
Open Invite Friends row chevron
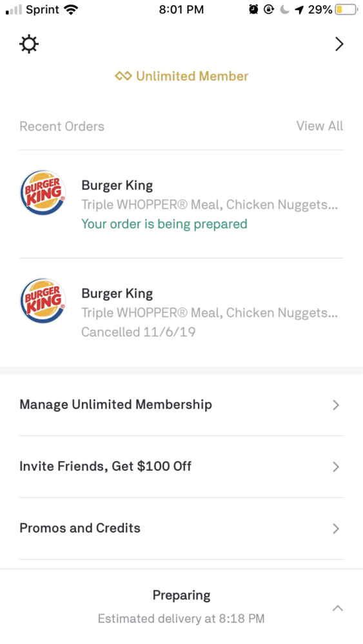(x=336, y=467)
